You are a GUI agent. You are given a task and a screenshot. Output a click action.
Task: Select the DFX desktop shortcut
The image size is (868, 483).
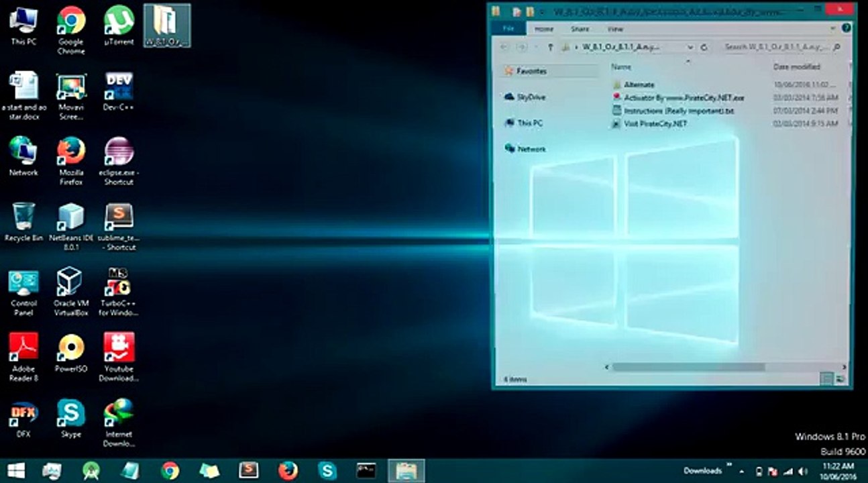pos(23,419)
